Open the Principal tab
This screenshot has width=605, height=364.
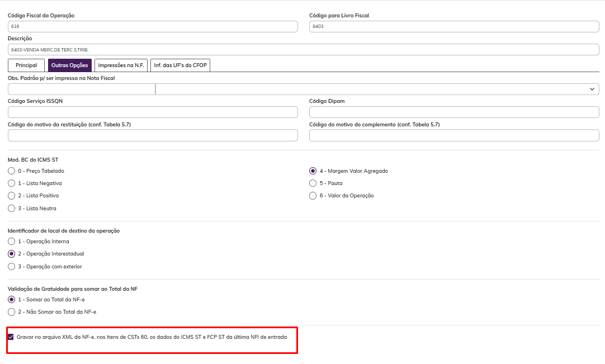point(26,65)
